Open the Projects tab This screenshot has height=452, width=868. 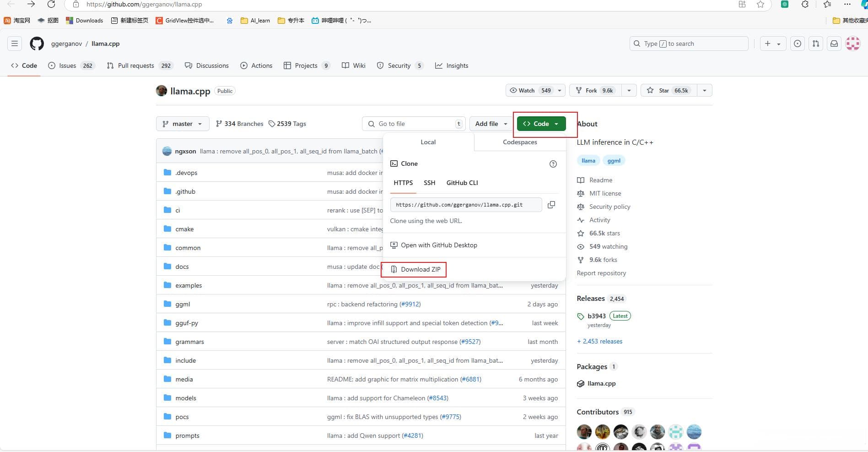coord(306,65)
